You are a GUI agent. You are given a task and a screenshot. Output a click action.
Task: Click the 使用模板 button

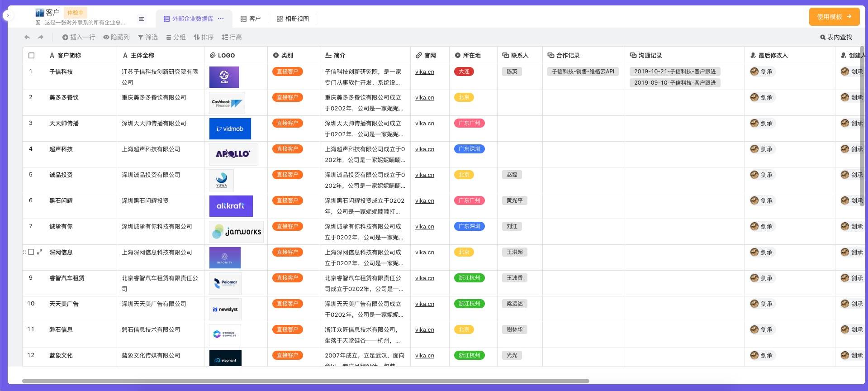point(834,17)
